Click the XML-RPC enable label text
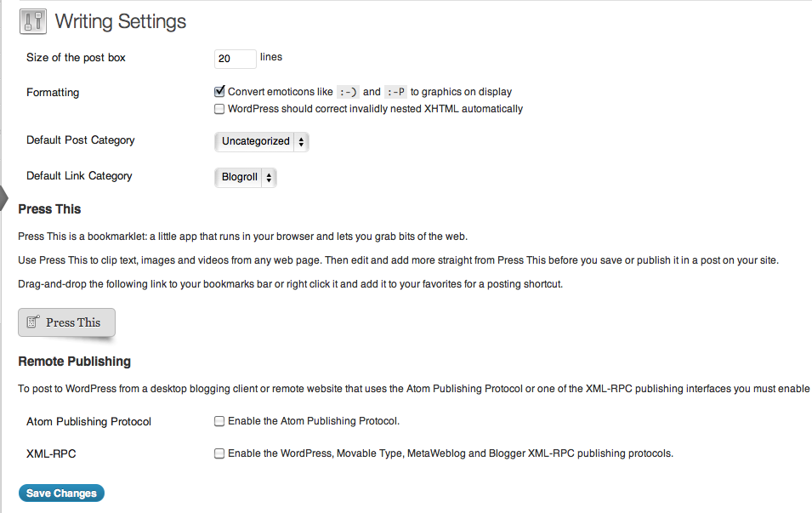The image size is (812, 513). 451,453
